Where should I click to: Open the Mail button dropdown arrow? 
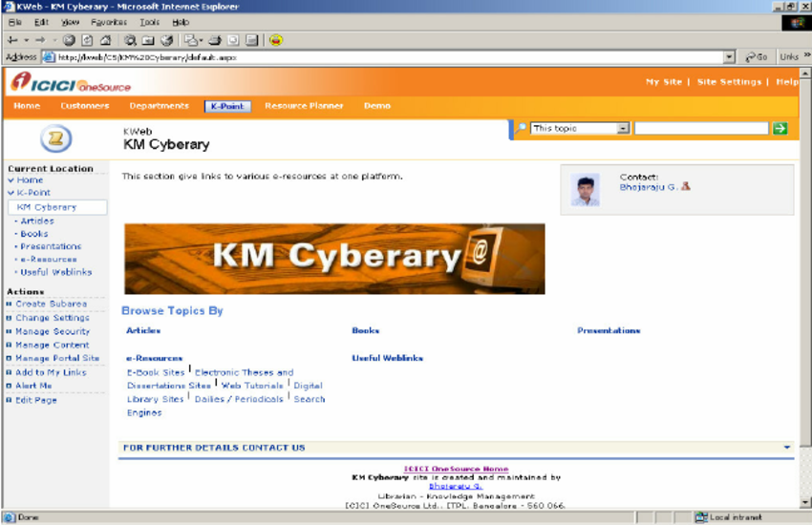202,40
